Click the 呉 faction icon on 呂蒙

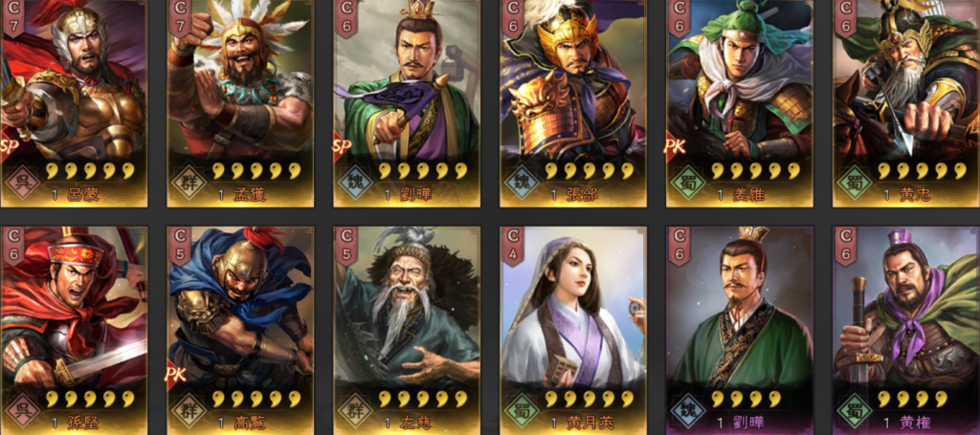pos(23,183)
